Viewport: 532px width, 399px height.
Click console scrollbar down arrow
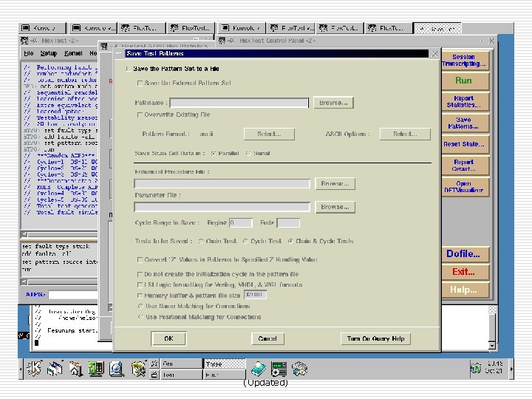(492, 345)
